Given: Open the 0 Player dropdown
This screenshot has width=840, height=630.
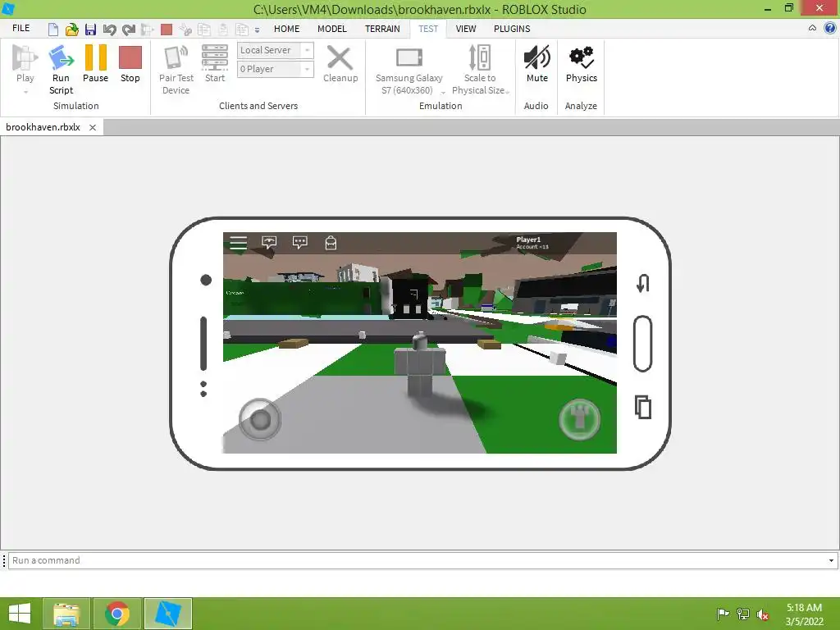Looking at the screenshot, I should point(276,69).
